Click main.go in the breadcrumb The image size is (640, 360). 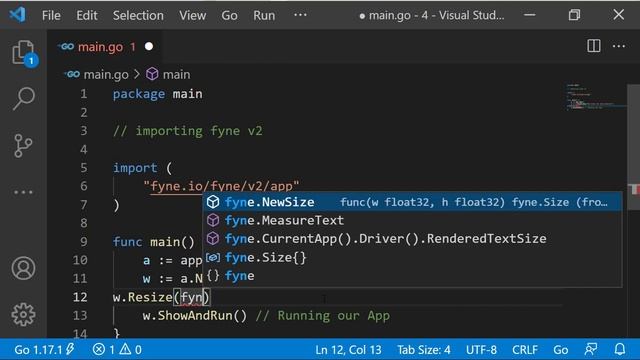(x=106, y=74)
